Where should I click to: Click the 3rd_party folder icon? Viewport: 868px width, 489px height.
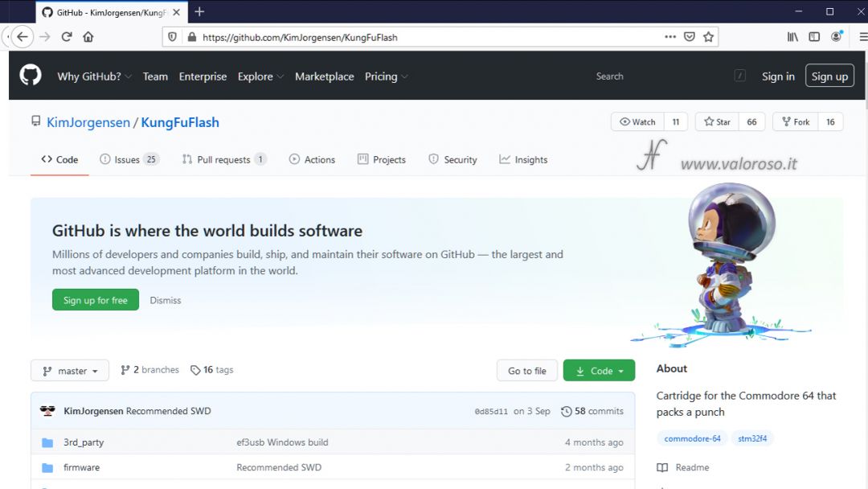47,442
